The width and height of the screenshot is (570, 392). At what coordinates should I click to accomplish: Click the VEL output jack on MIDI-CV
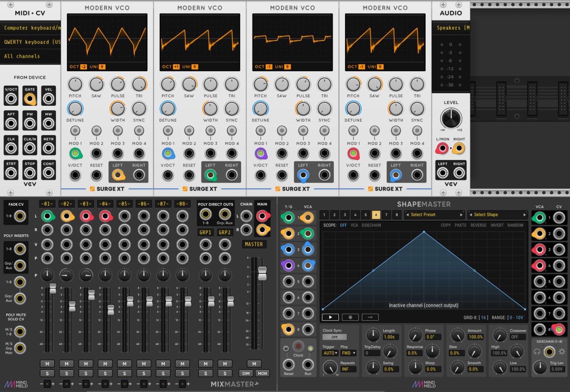point(48,99)
